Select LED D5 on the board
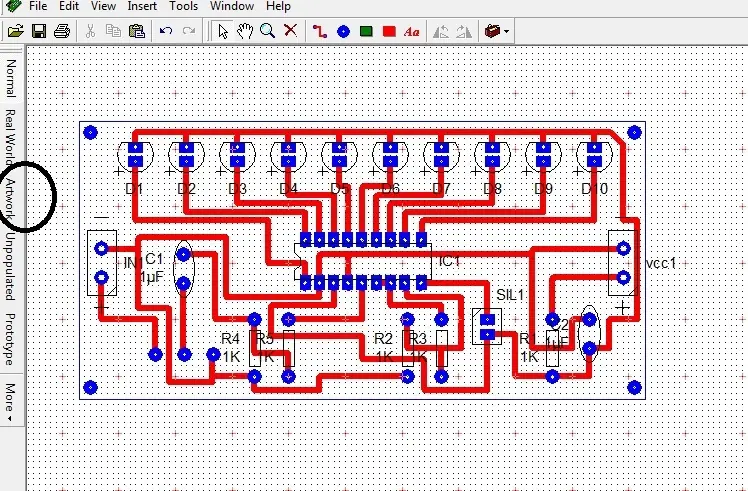 [339, 155]
